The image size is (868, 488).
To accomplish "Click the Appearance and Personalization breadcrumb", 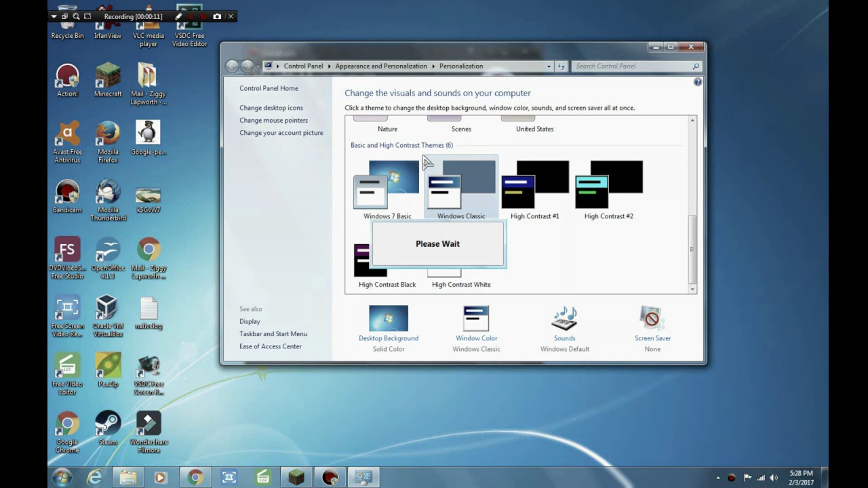I will pyautogui.click(x=381, y=66).
